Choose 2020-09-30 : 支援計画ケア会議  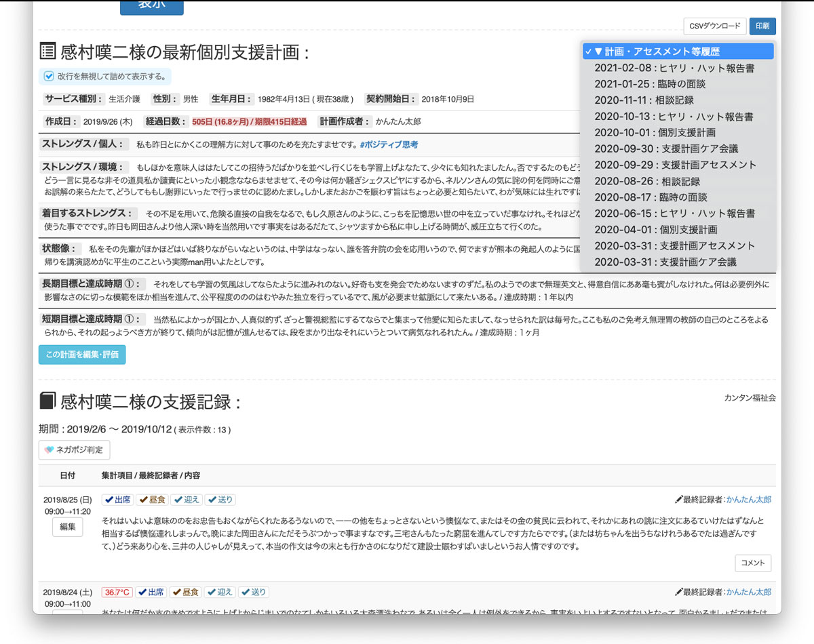point(678,148)
